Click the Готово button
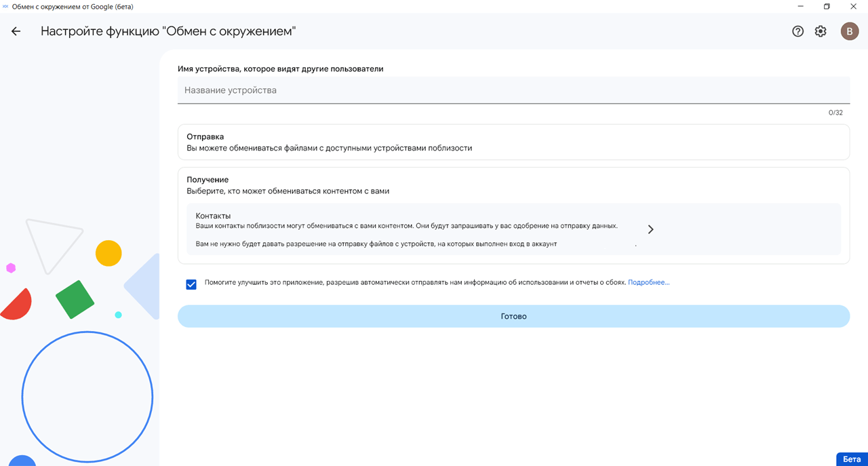The width and height of the screenshot is (868, 466). (513, 316)
